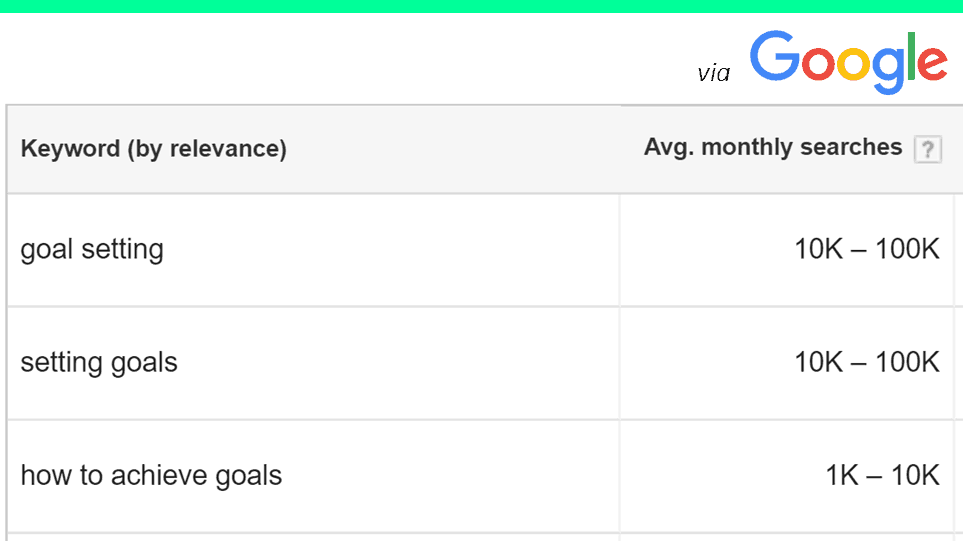The image size is (963, 541).
Task: Click the narrow empty cell right of goal setting's volume
Action: (x=958, y=250)
